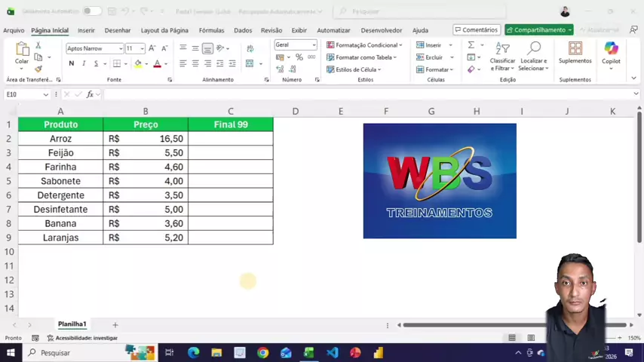This screenshot has width=644, height=362.
Task: Click the Colar (paste) icon
Action: (22, 49)
